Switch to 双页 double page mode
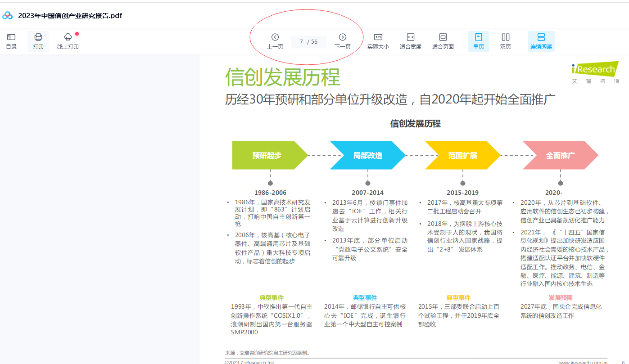This screenshot has width=629, height=364. pyautogui.click(x=506, y=41)
